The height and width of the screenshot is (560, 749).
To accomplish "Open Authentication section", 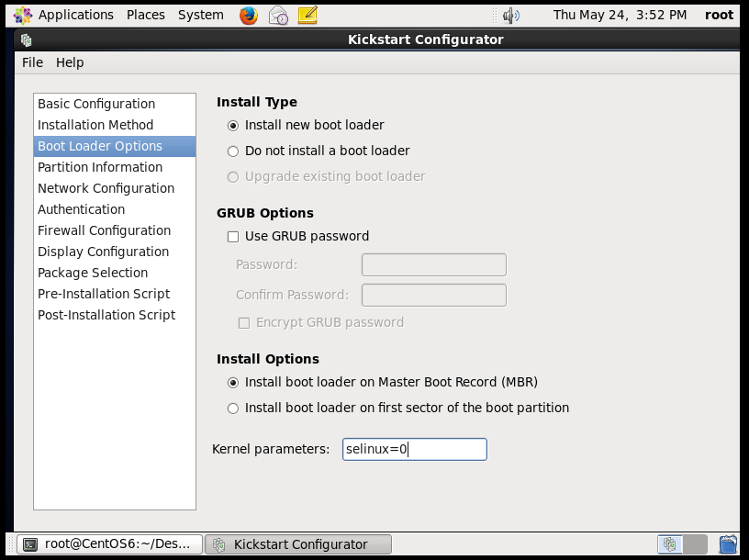I will tap(115, 209).
